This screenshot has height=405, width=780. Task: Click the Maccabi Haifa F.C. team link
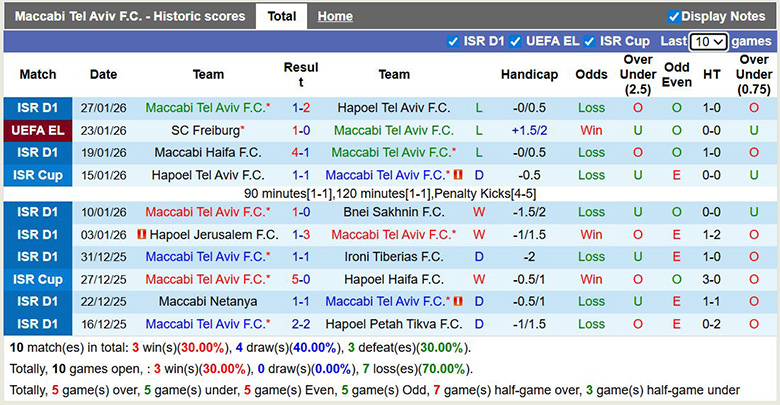[208, 153]
